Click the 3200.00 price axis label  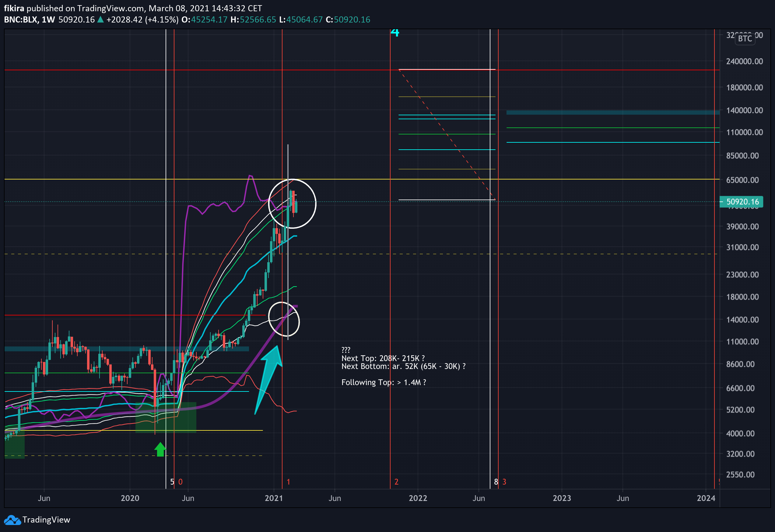pyautogui.click(x=740, y=454)
